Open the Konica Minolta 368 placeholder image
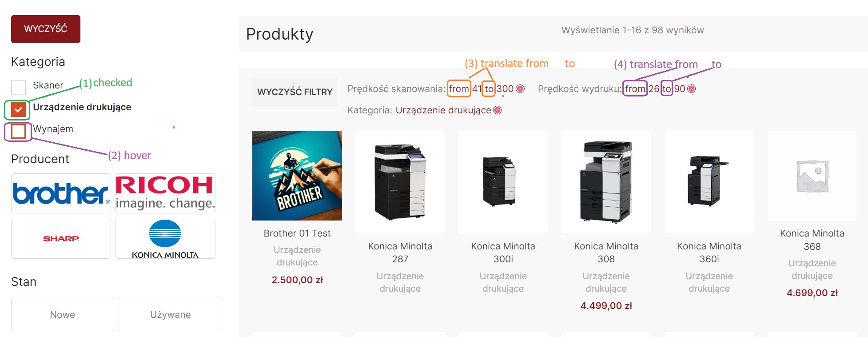 pos(812,176)
